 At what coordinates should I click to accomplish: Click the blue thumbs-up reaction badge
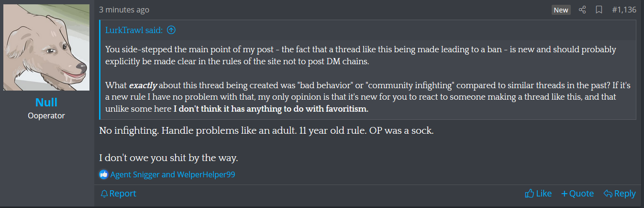pos(104,174)
